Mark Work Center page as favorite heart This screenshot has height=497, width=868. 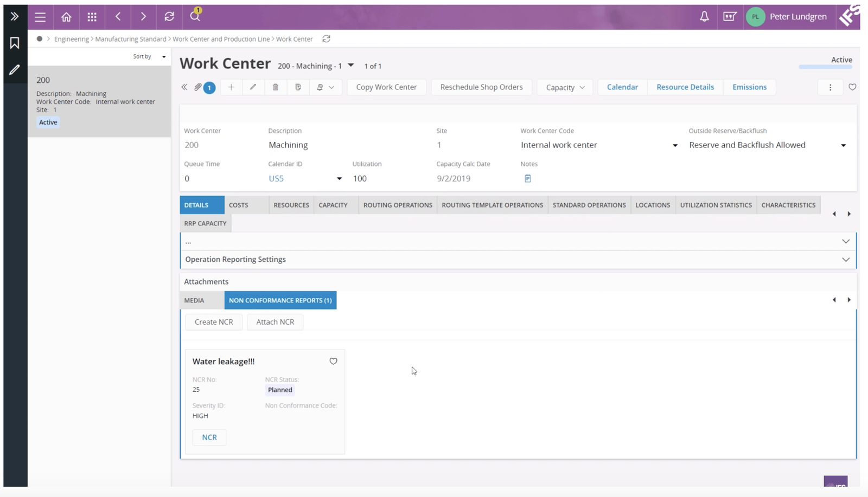[852, 87]
